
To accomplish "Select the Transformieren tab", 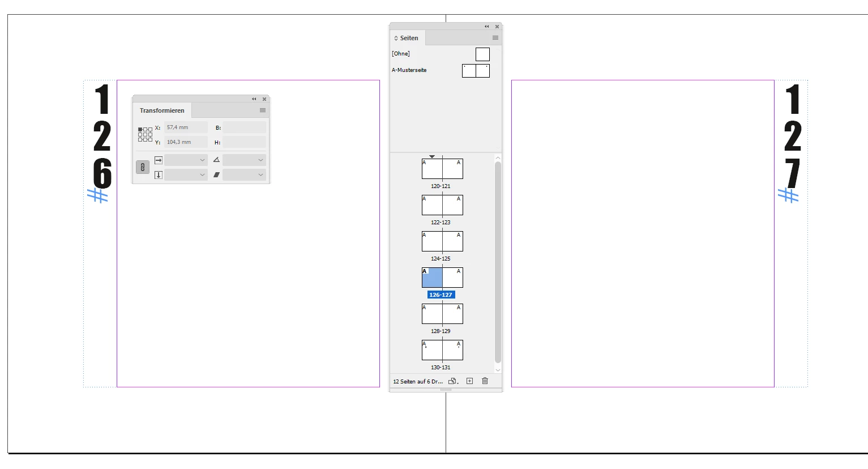I will pos(162,110).
